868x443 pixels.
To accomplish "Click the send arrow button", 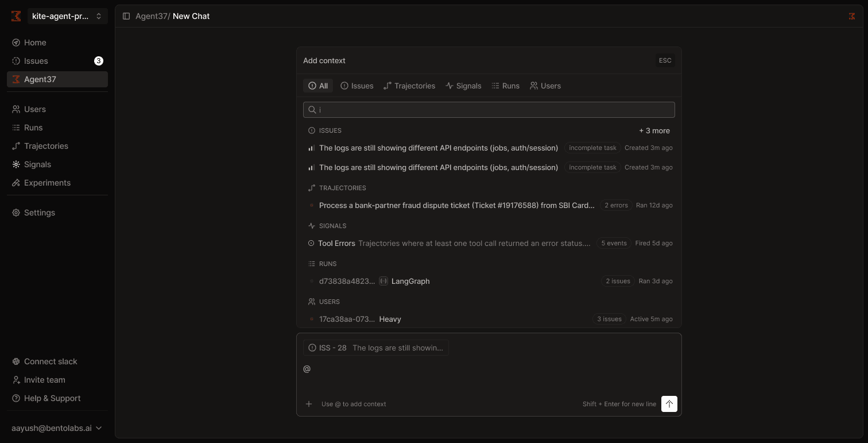I will 669,404.
